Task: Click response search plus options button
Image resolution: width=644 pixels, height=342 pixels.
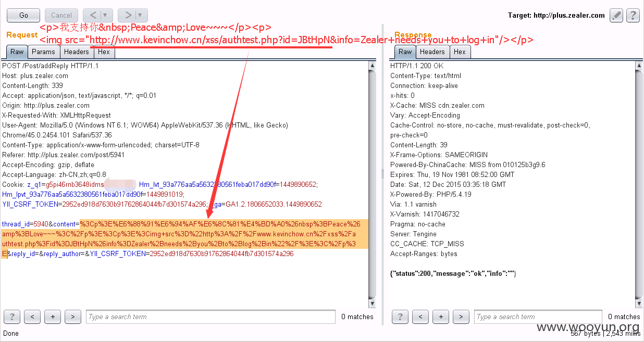Action: [x=441, y=316]
